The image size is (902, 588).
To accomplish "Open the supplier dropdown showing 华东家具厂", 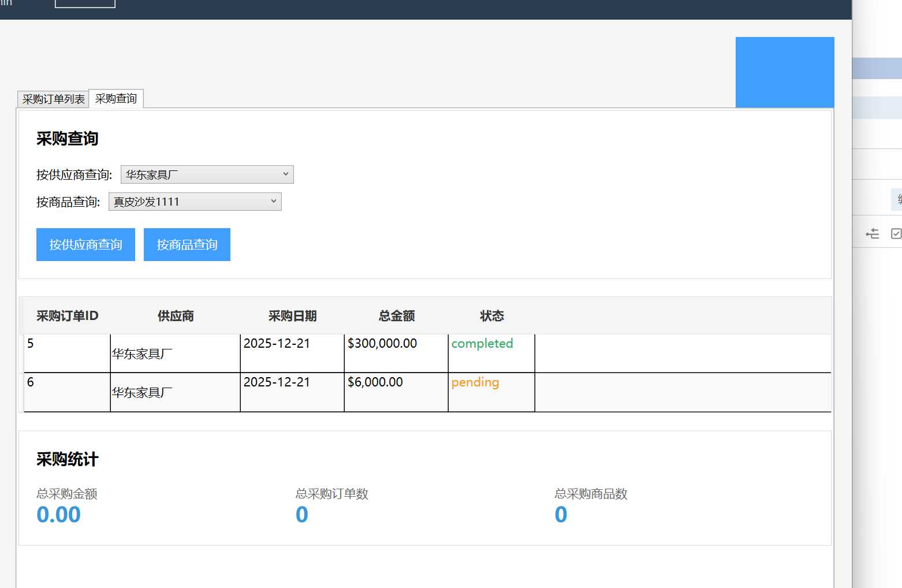I will click(x=207, y=174).
